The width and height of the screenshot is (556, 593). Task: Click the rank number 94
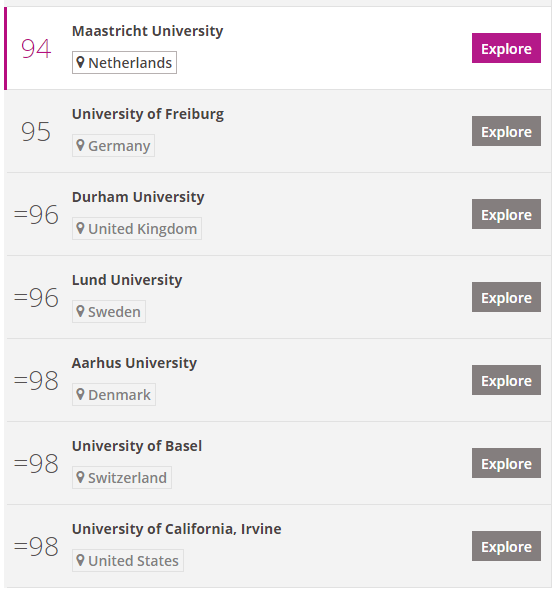click(x=36, y=48)
